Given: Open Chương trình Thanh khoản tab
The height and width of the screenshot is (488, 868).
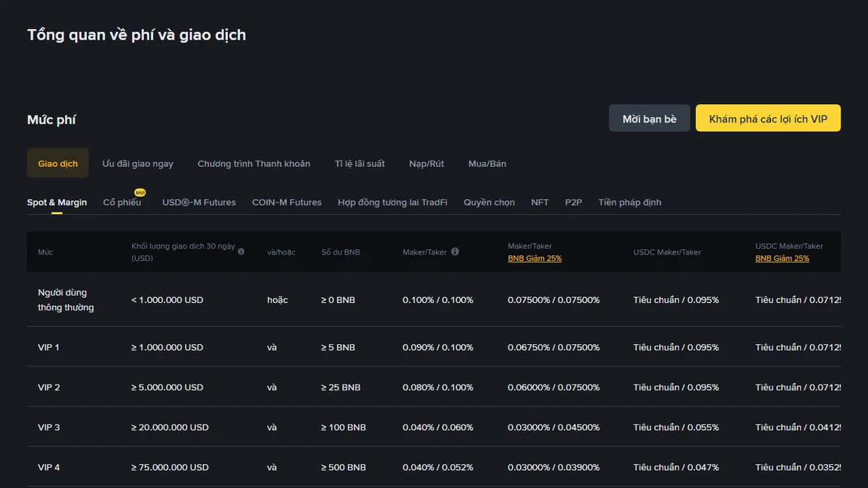Looking at the screenshot, I should coord(254,163).
